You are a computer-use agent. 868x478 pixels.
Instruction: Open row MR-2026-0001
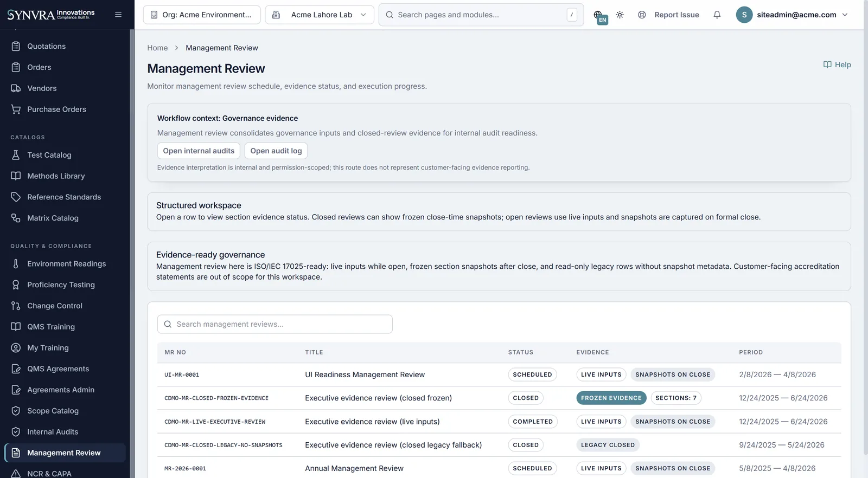point(499,468)
